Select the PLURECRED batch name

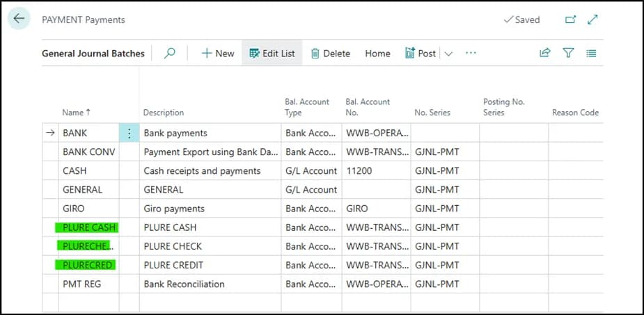(x=88, y=265)
